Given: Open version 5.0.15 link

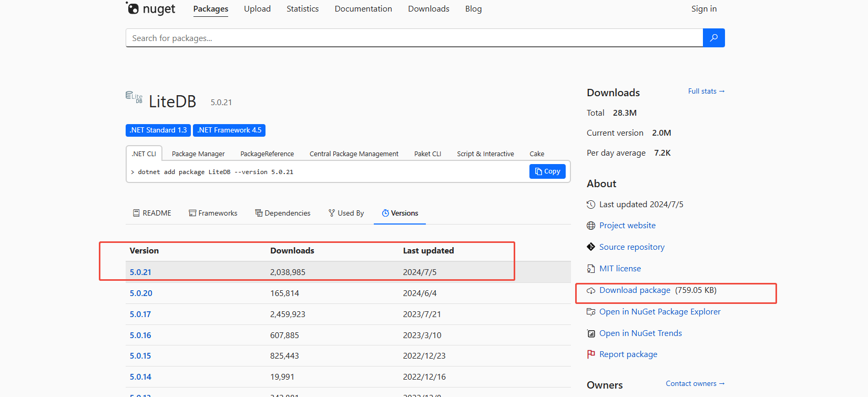Looking at the screenshot, I should click(x=140, y=356).
